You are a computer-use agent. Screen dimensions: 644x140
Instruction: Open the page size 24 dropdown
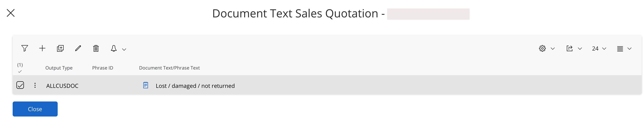coord(599,49)
